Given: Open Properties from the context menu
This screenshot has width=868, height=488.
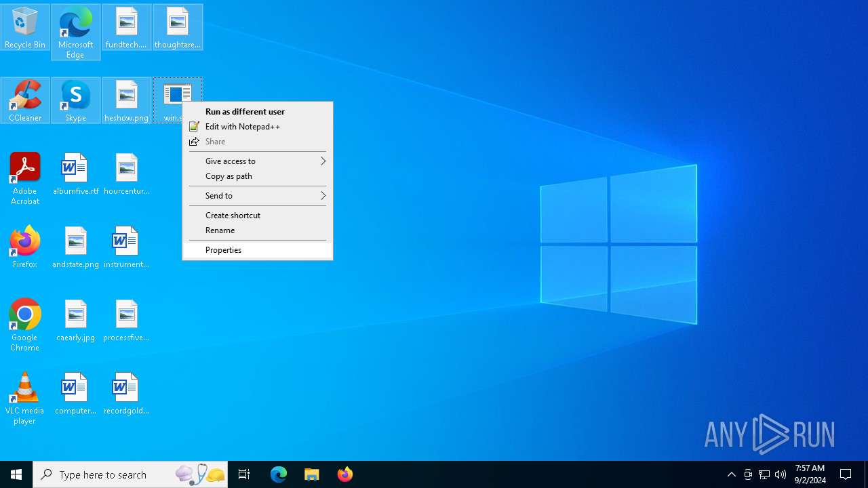Looking at the screenshot, I should point(258,250).
